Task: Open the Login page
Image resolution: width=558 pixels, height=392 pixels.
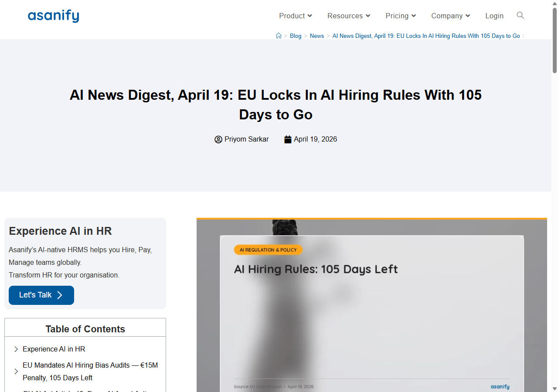Action: tap(494, 16)
